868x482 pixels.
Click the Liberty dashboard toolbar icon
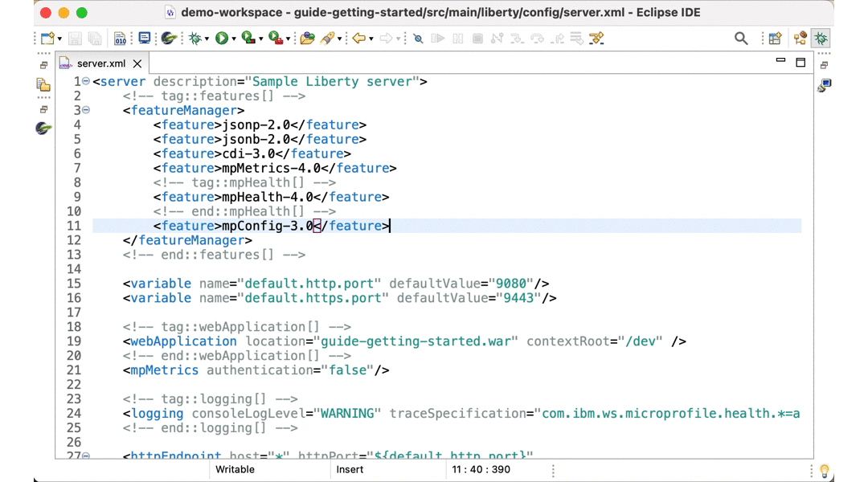tap(169, 39)
